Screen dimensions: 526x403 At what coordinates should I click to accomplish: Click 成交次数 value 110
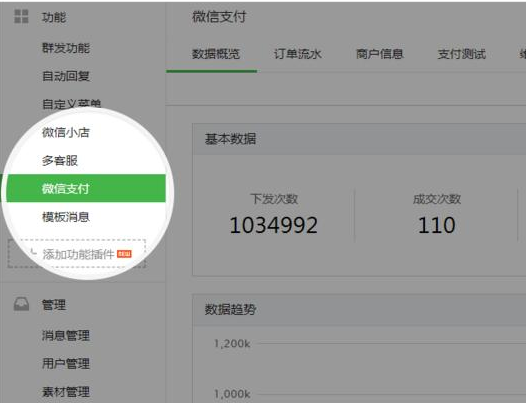(x=436, y=225)
